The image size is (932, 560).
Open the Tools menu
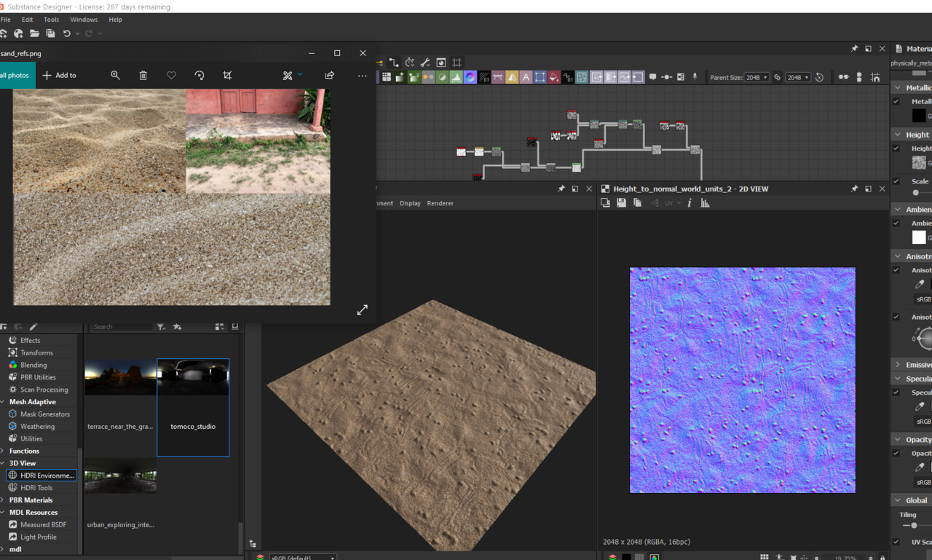(x=51, y=20)
